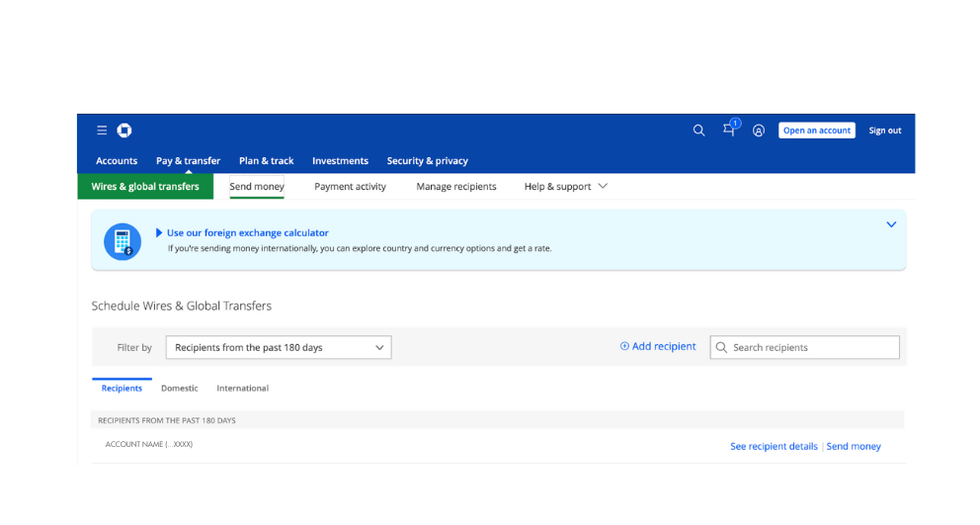
Task: Click the Open an account button
Action: click(816, 131)
